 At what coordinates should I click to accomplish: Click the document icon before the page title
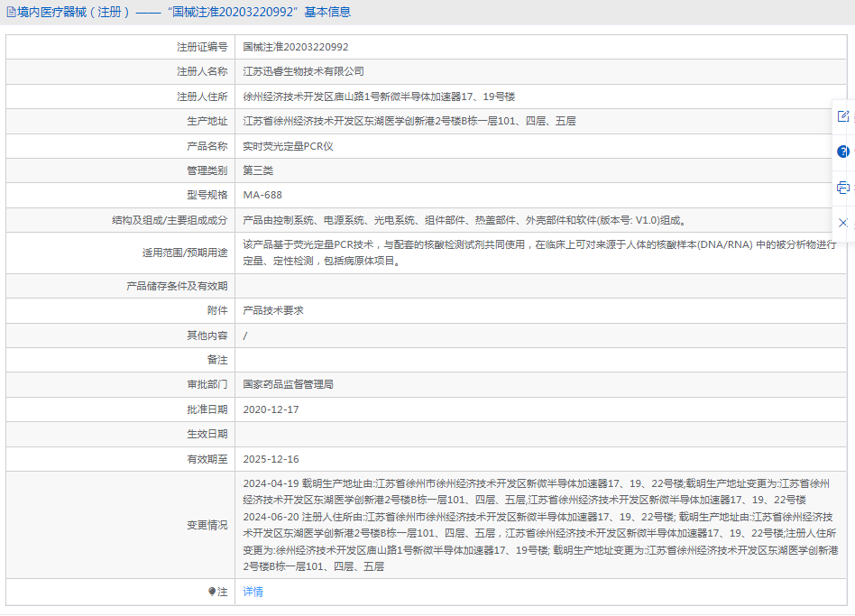point(11,12)
